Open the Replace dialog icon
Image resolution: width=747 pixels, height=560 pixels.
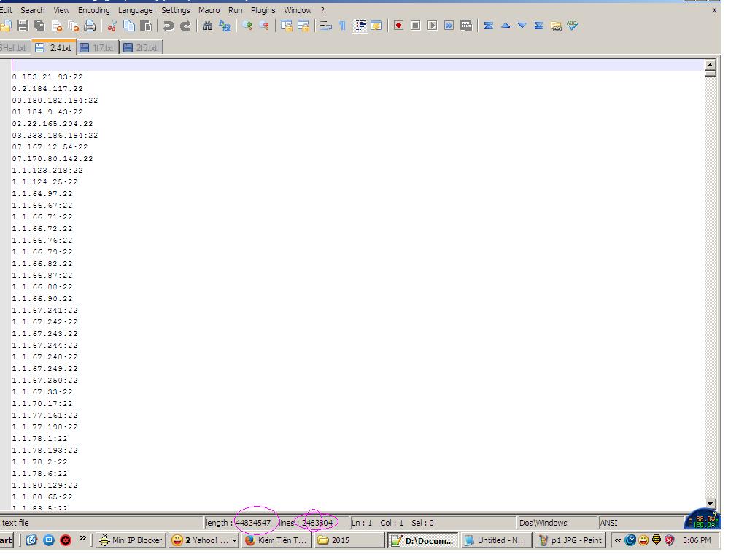(x=225, y=26)
